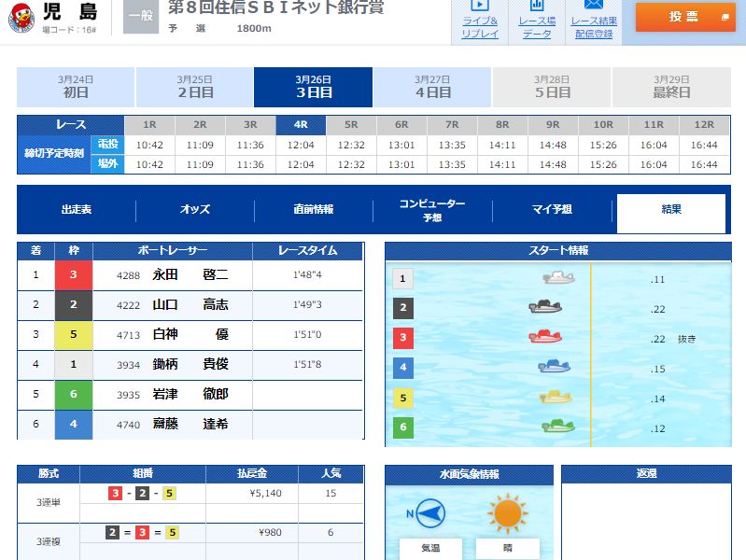The height and width of the screenshot is (560, 746).
Task: Click the red boat 3 start icon
Action: pos(545,337)
